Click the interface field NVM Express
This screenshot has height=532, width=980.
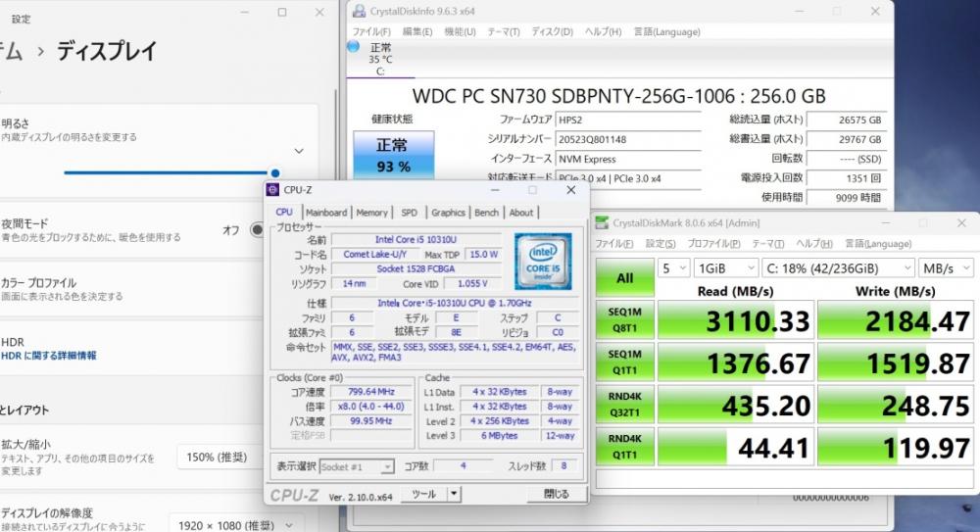tap(628, 159)
